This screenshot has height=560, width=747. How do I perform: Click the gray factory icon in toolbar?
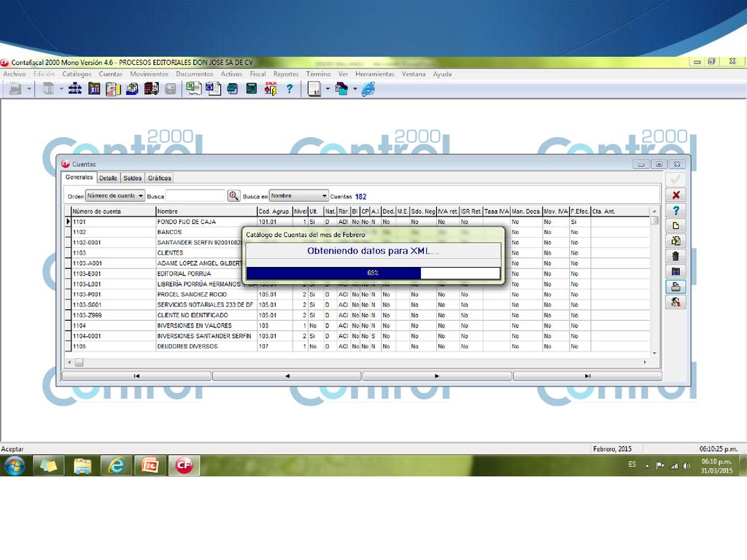(15, 89)
